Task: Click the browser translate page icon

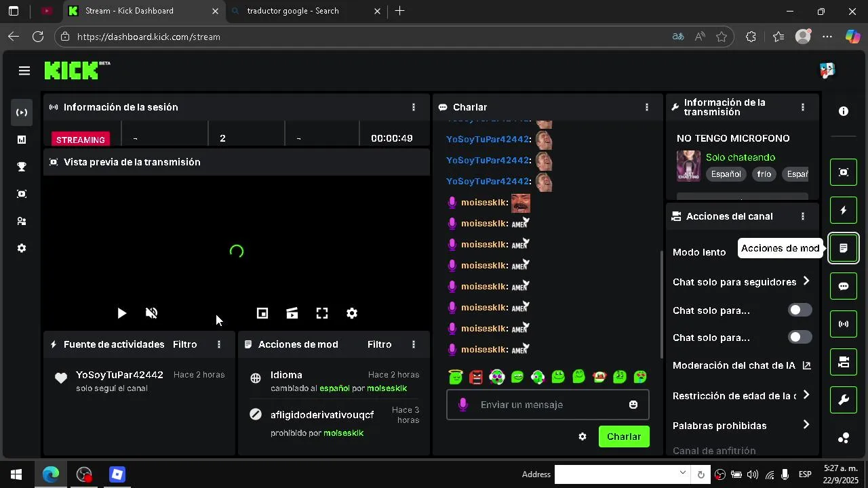Action: (x=677, y=37)
